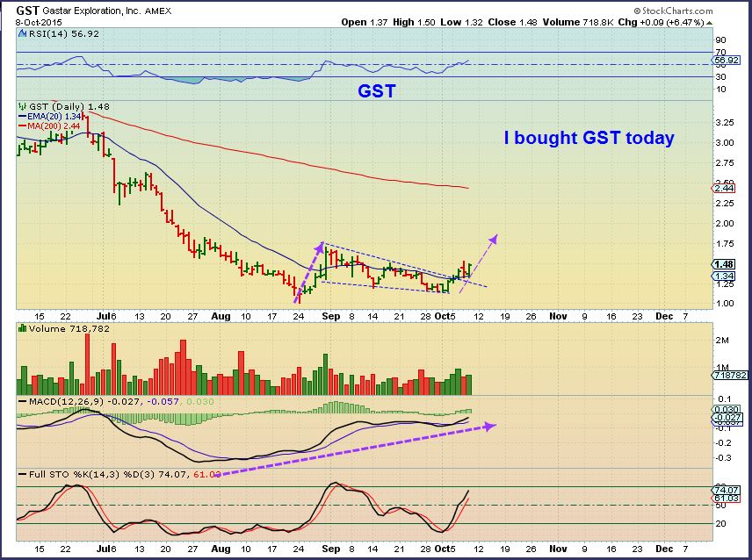Click Sep on date axis under price panel
The image size is (752, 560).
pos(331,317)
